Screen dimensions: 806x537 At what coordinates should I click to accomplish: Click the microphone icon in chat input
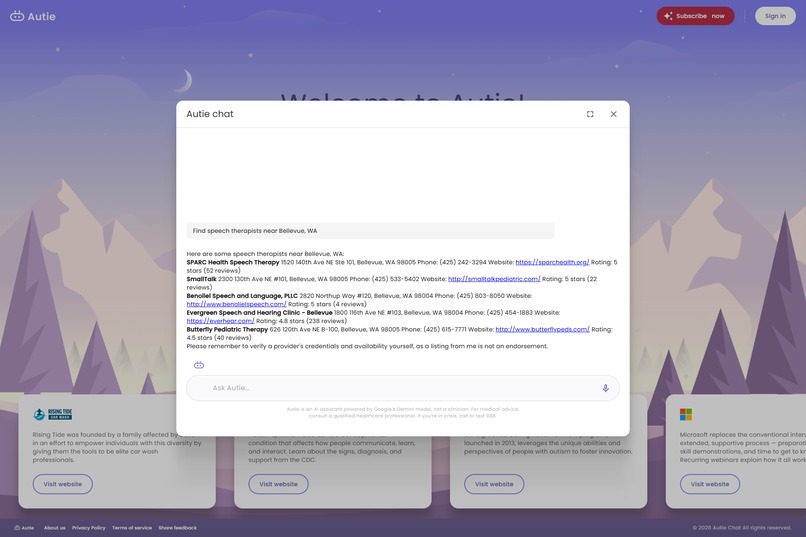point(606,388)
